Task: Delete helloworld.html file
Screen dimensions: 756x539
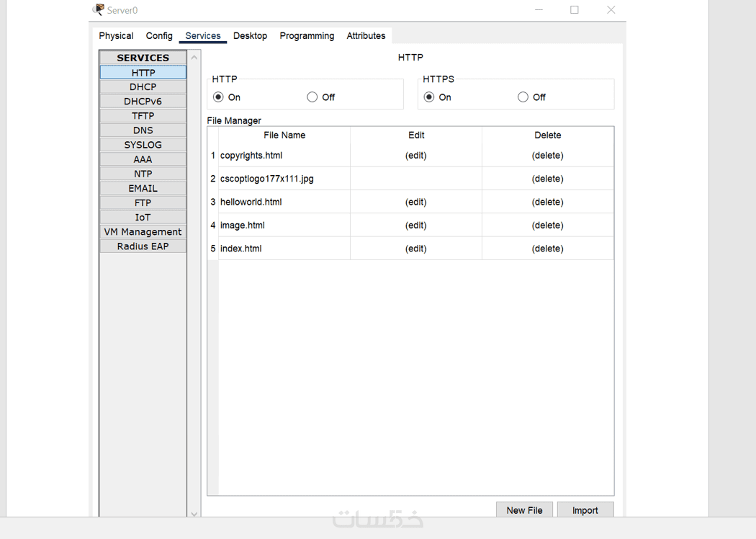Action: pyautogui.click(x=548, y=202)
